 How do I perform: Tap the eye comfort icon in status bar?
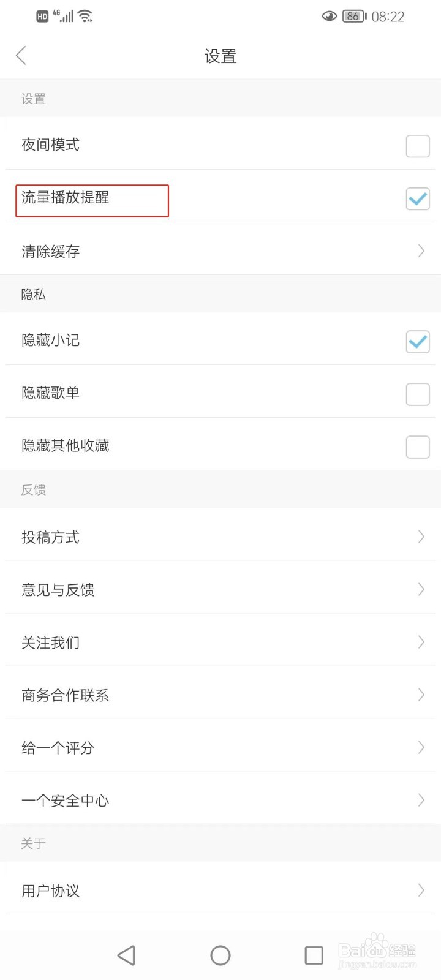329,17
